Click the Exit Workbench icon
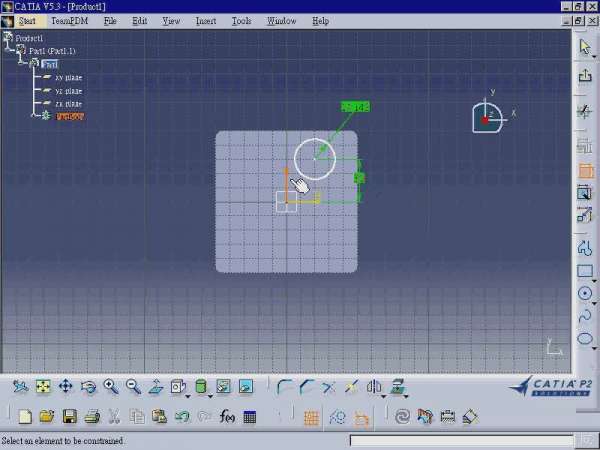Image resolution: width=600 pixels, height=450 pixels. click(585, 75)
